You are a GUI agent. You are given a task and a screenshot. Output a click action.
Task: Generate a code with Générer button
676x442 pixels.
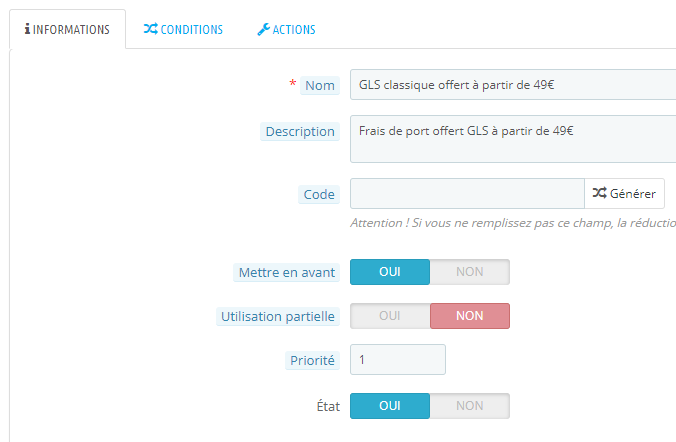tap(624, 193)
